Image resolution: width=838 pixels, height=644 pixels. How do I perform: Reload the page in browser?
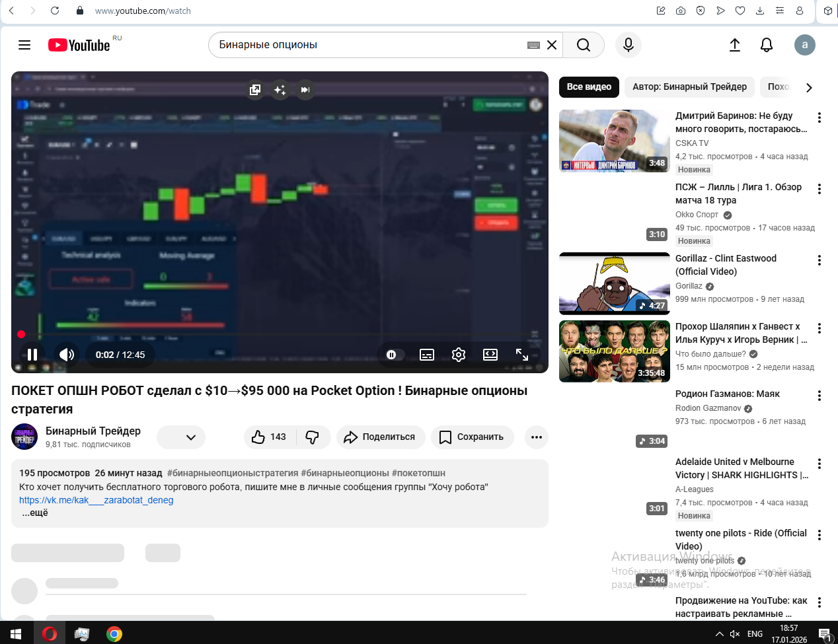click(x=55, y=11)
